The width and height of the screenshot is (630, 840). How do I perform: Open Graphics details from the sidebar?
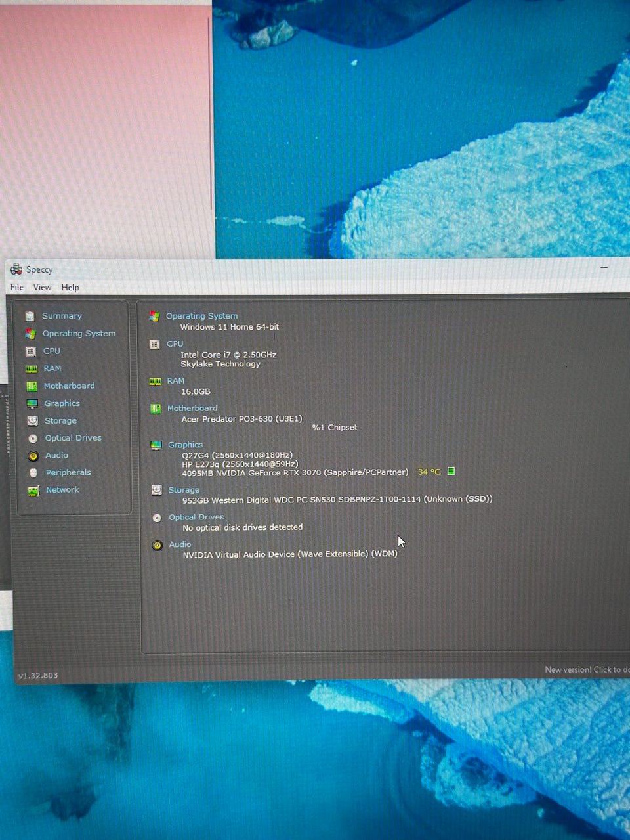click(62, 403)
